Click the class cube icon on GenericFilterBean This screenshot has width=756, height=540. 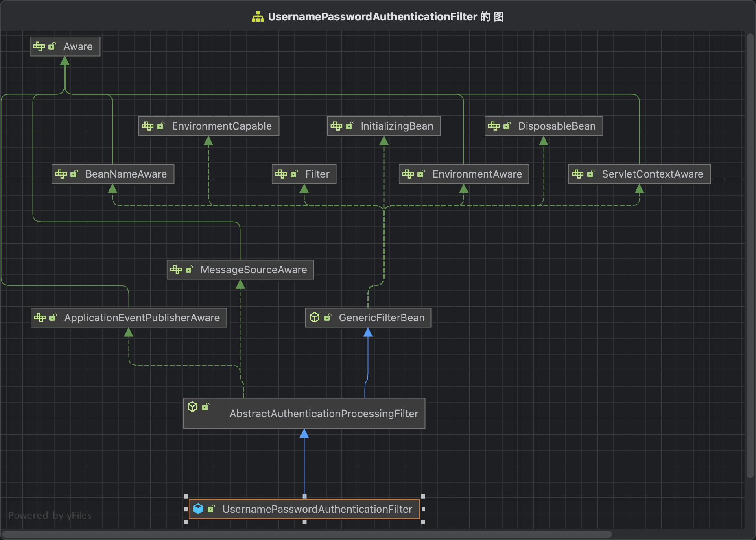click(315, 318)
